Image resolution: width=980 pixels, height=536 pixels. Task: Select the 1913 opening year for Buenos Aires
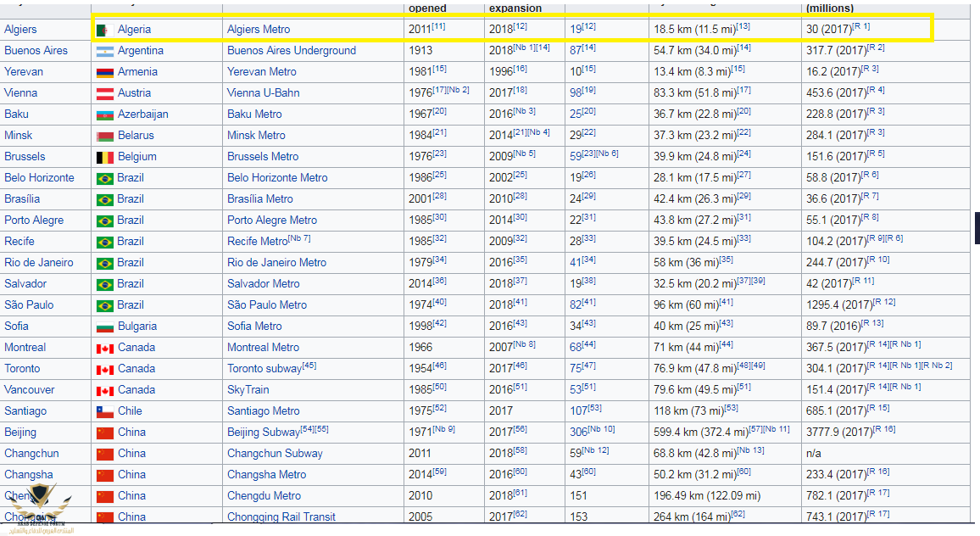(420, 51)
